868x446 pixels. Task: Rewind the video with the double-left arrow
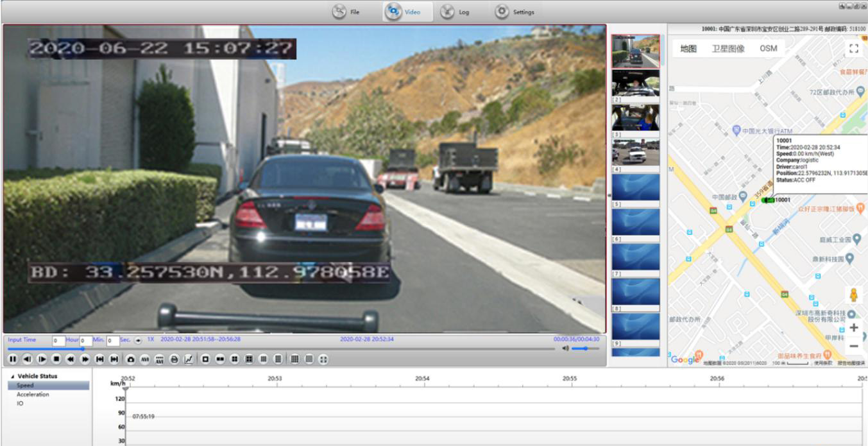tap(71, 359)
